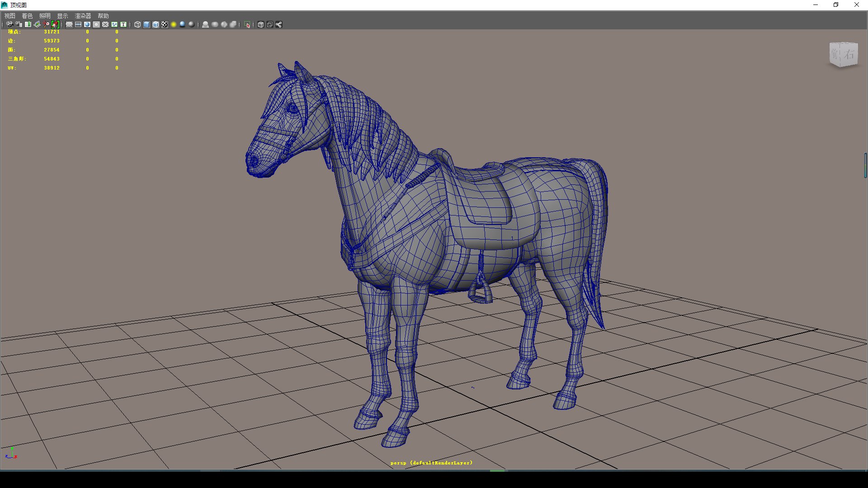Viewport: 868px width, 488px height.
Task: Click the Select Camera icon
Action: point(10,24)
